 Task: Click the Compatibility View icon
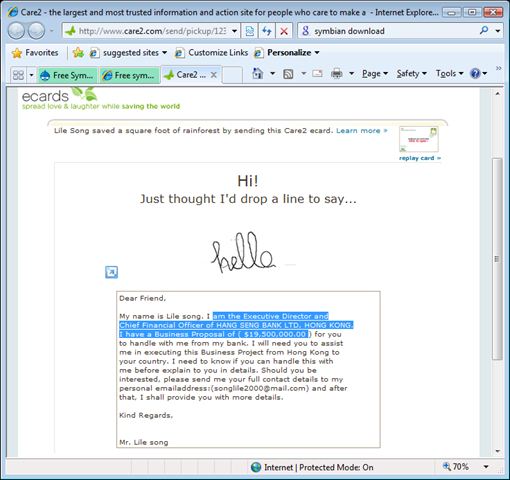click(249, 31)
